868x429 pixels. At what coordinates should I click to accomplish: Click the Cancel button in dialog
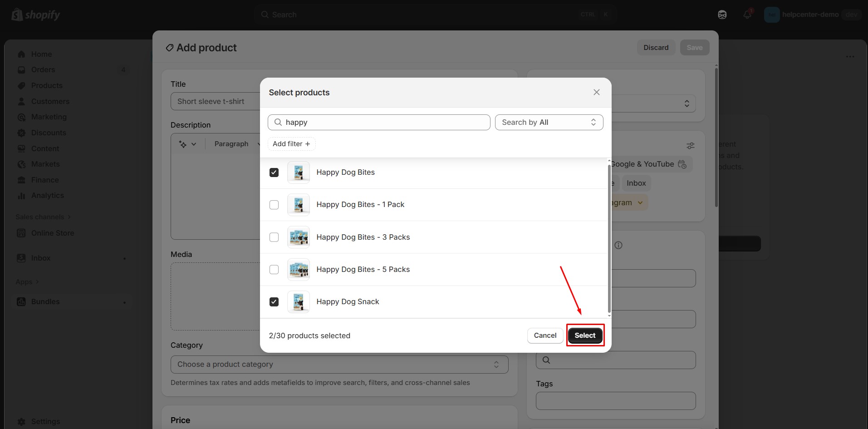pyautogui.click(x=545, y=335)
